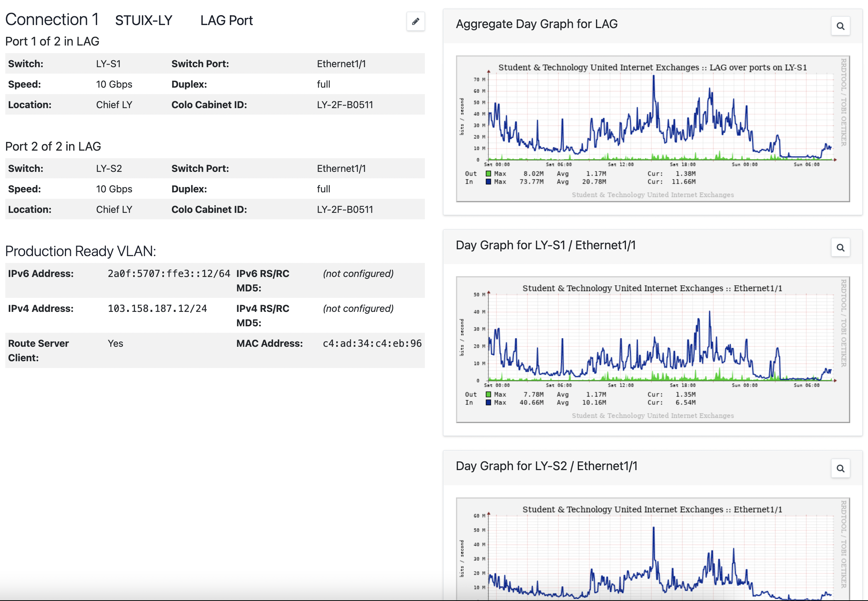
Task: Click 'Aggregate Day Graph for LAG' panel title
Action: (x=536, y=24)
